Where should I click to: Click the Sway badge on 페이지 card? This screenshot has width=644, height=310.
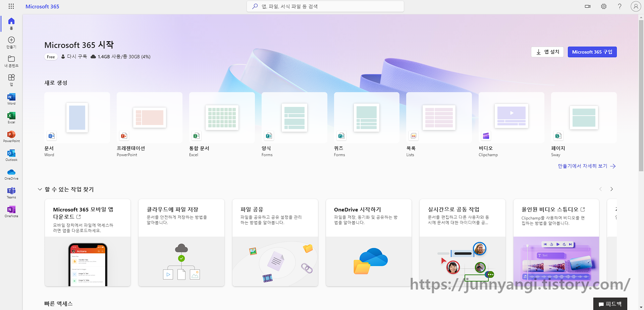click(x=558, y=136)
